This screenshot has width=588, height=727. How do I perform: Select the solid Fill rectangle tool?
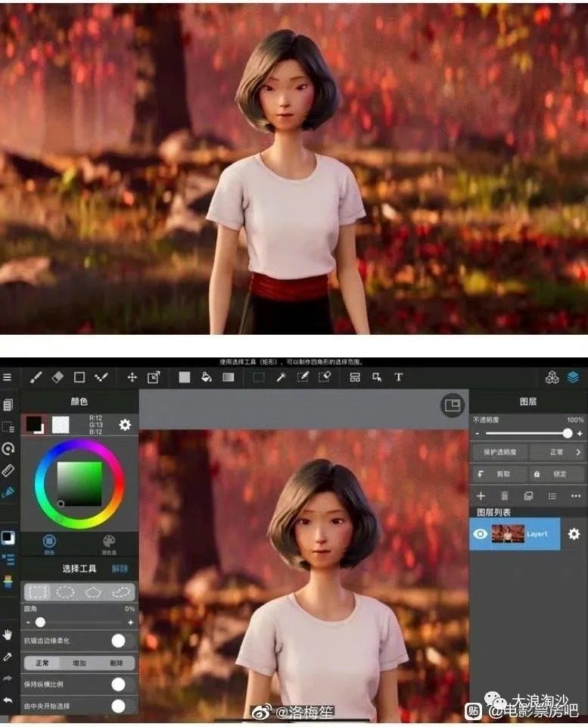[185, 377]
